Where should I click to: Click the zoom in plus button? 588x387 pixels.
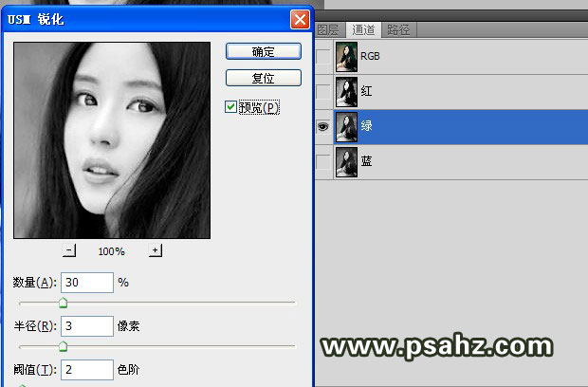156,250
